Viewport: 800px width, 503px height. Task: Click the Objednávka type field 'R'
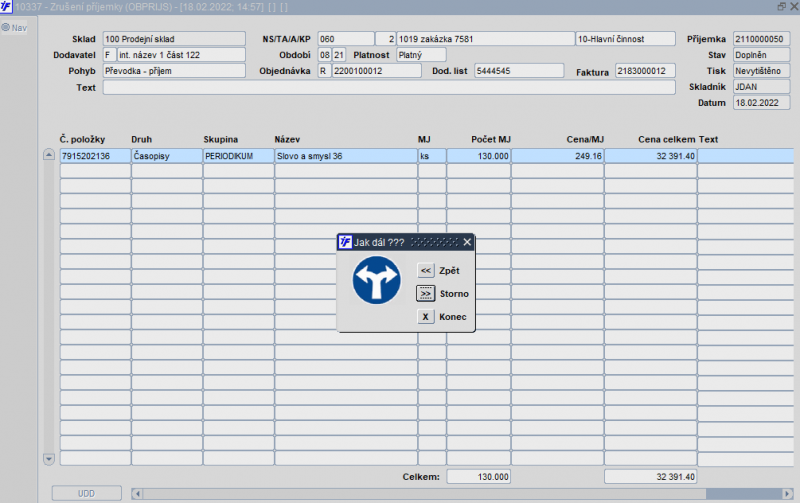pos(324,71)
